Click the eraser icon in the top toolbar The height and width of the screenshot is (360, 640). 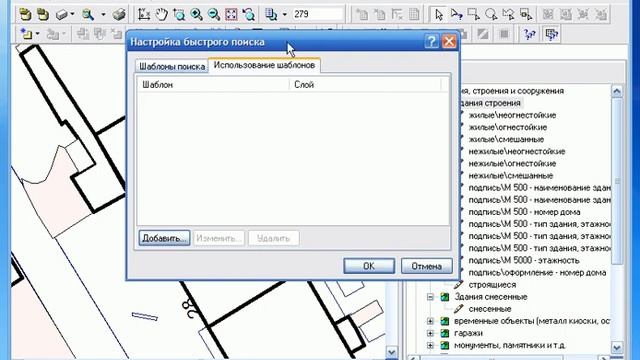coord(62,15)
